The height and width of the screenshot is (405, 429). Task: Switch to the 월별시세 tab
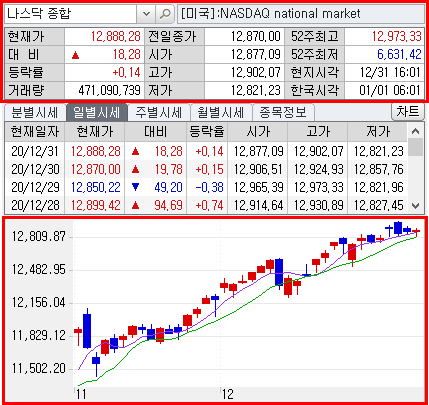(221, 113)
